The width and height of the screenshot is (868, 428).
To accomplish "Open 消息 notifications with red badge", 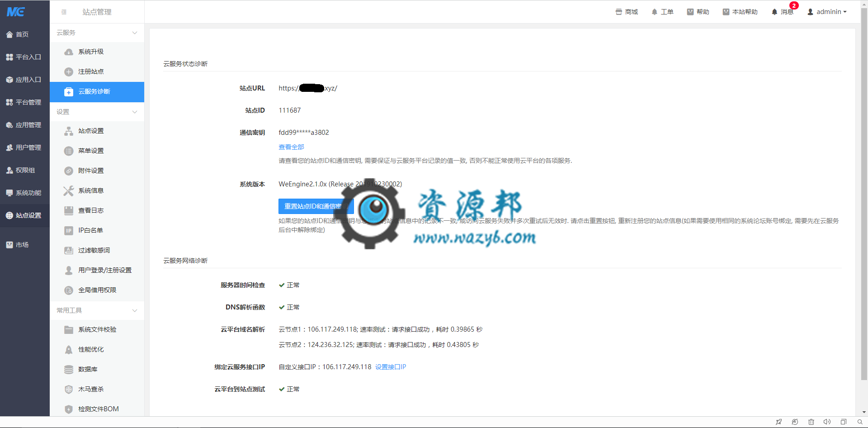I will [783, 12].
